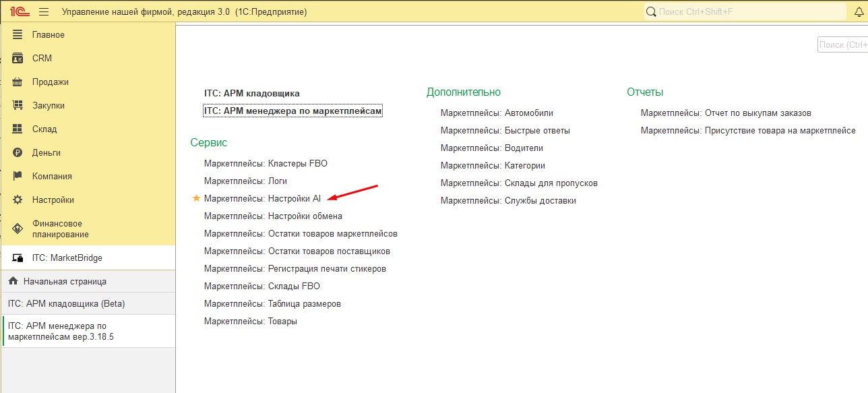Open the Продажи section
868x393 pixels.
tap(88, 82)
